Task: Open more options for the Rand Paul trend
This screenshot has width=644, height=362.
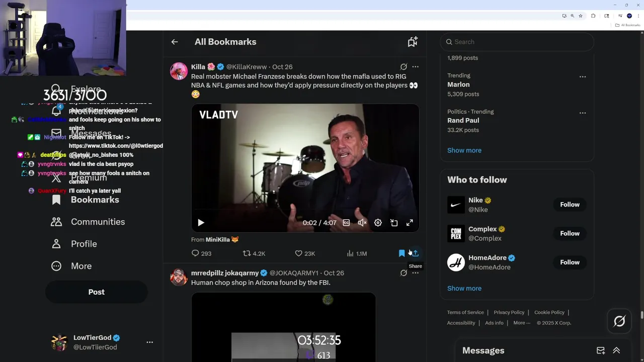Action: (583, 113)
